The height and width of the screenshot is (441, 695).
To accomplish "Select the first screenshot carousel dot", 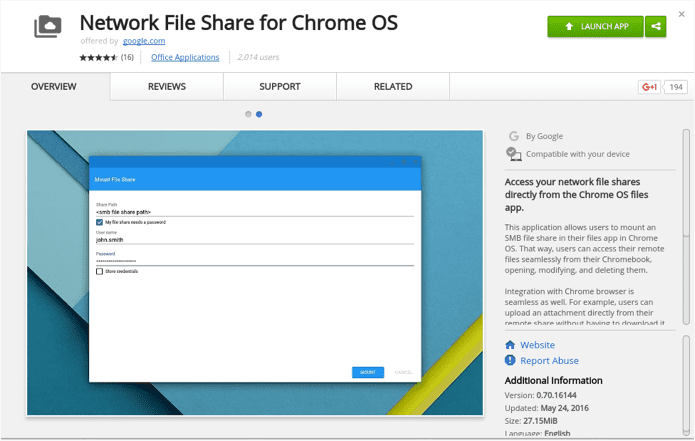I will coord(248,114).
